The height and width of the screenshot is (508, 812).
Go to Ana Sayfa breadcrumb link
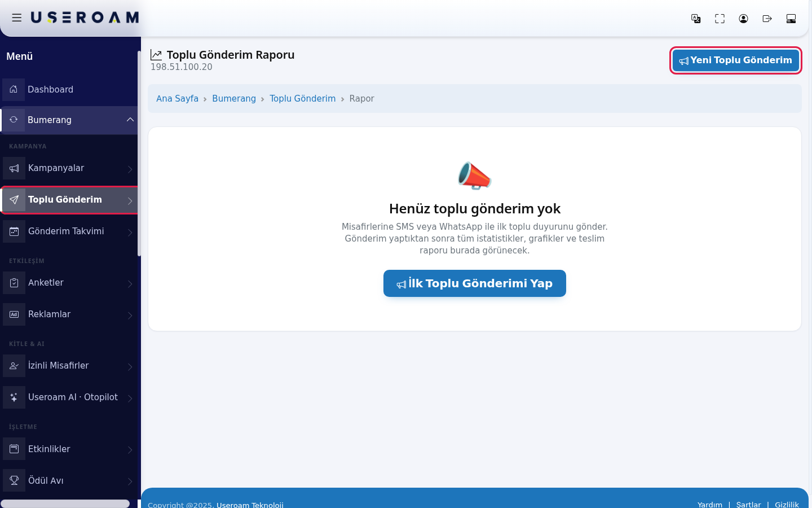(x=177, y=98)
